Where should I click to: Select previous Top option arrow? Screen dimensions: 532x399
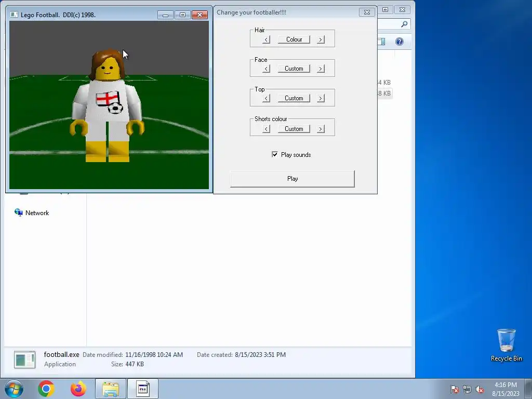pyautogui.click(x=267, y=98)
